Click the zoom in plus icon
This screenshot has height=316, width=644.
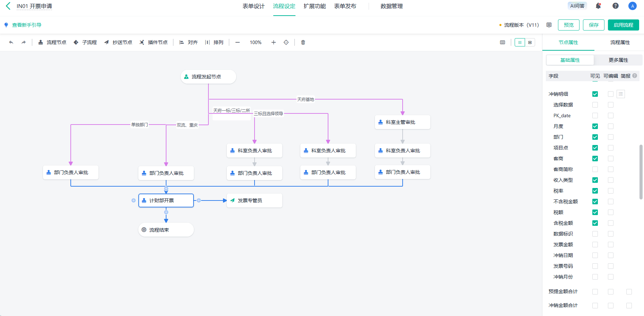tap(274, 42)
